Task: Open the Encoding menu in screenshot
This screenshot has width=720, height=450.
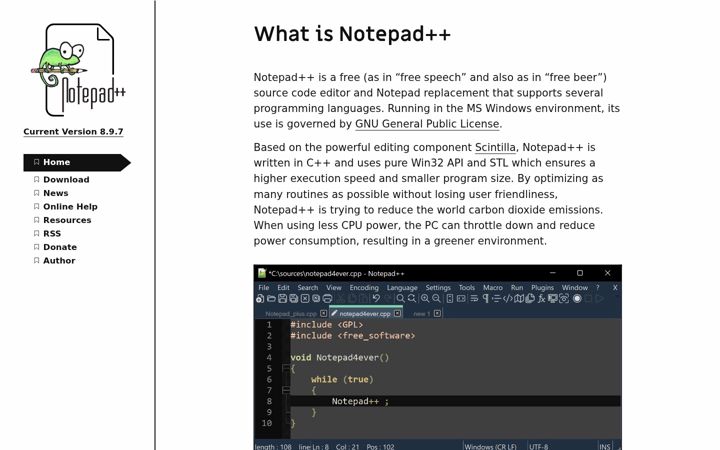Action: [x=364, y=287]
